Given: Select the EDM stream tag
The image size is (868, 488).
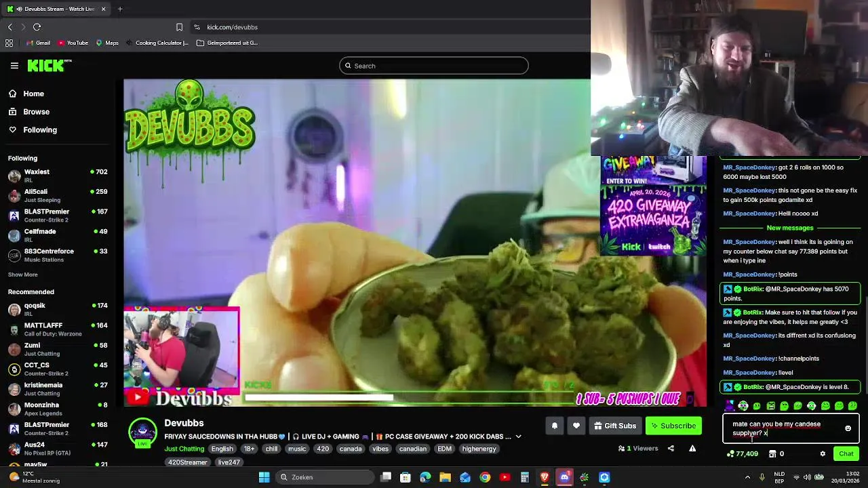Looking at the screenshot, I should [444, 449].
